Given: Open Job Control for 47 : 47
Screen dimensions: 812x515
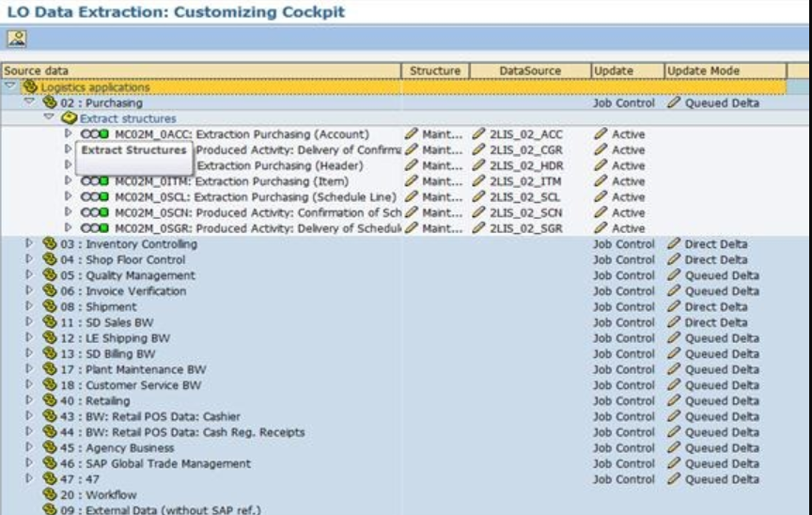Looking at the screenshot, I should pos(623,479).
